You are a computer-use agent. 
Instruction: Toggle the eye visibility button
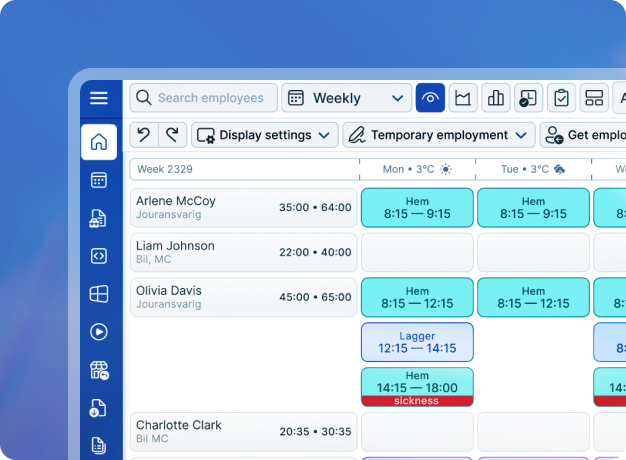click(430, 98)
